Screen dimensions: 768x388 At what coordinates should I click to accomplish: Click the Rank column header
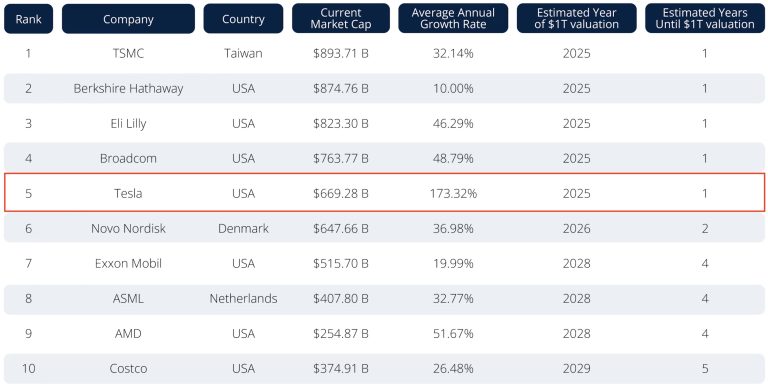[28, 19]
